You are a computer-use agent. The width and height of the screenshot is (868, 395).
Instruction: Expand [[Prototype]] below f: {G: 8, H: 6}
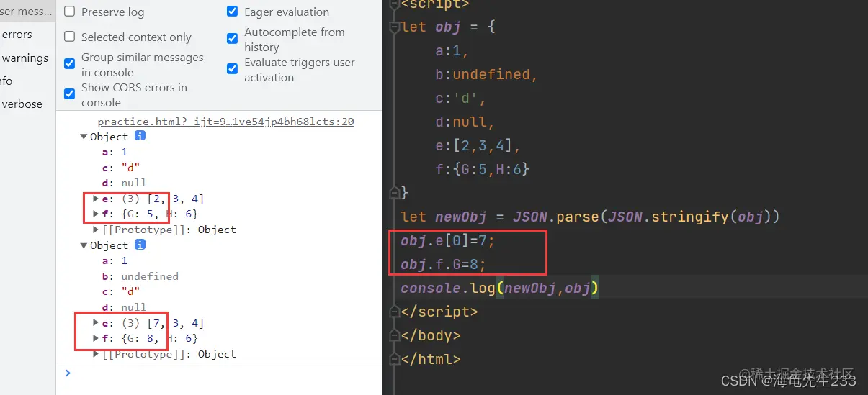(x=97, y=354)
